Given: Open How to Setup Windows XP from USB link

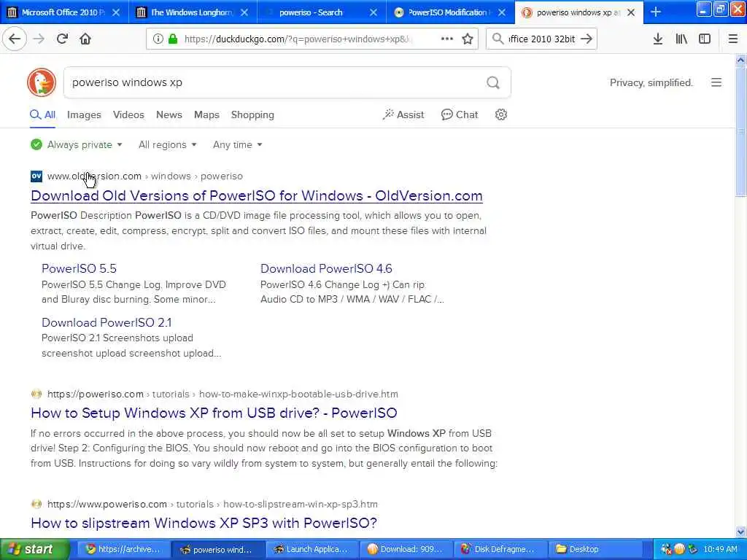Looking at the screenshot, I should [x=214, y=413].
